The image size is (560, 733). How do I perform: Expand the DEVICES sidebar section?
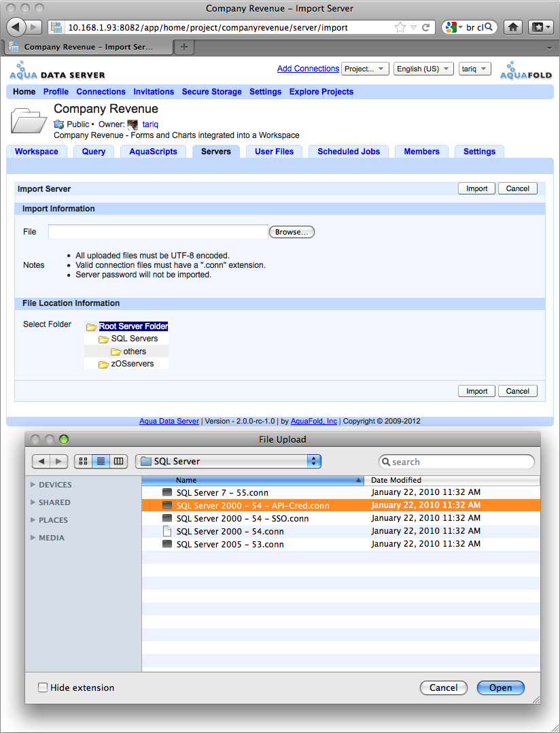pyautogui.click(x=33, y=485)
